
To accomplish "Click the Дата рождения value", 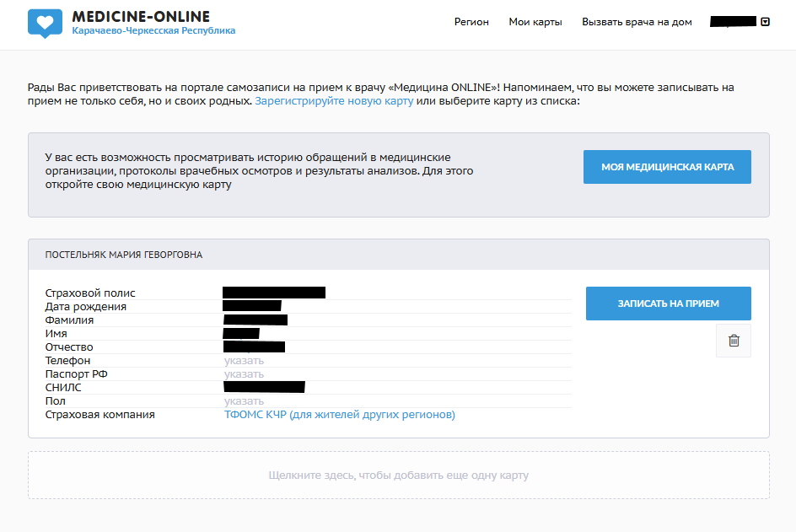I will coord(252,306).
